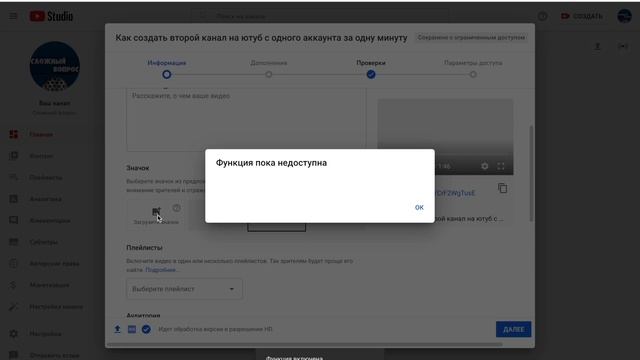Click the video preview player
This screenshot has width=640, height=360.
(445, 137)
